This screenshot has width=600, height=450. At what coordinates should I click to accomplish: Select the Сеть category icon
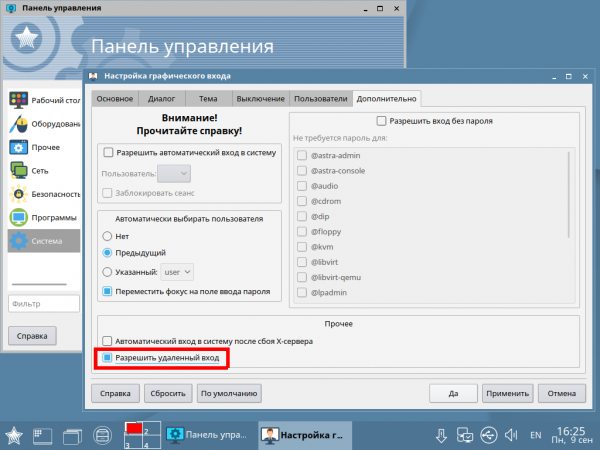(x=17, y=170)
